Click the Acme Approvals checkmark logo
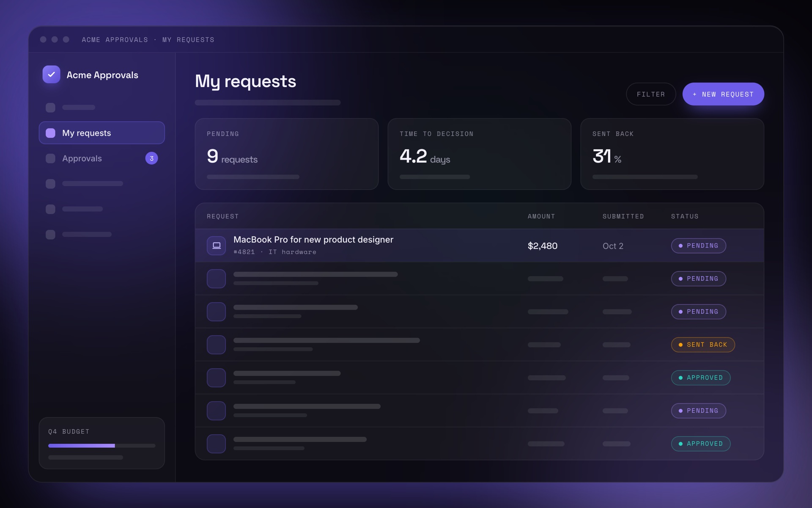Image resolution: width=812 pixels, height=508 pixels. 51,75
